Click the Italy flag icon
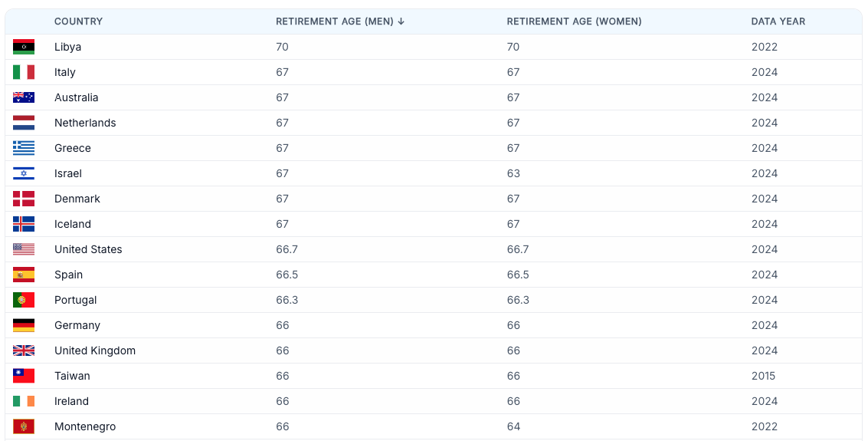This screenshot has width=868, height=441. click(x=24, y=72)
